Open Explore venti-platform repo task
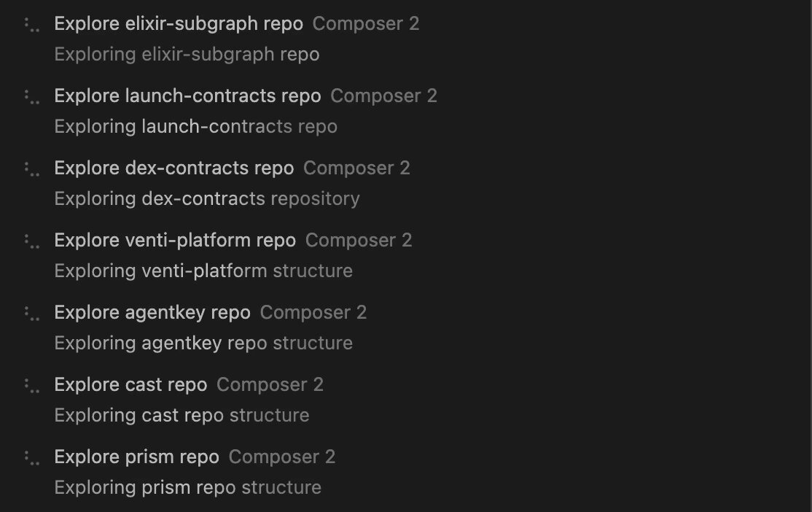This screenshot has width=812, height=512. (x=175, y=241)
